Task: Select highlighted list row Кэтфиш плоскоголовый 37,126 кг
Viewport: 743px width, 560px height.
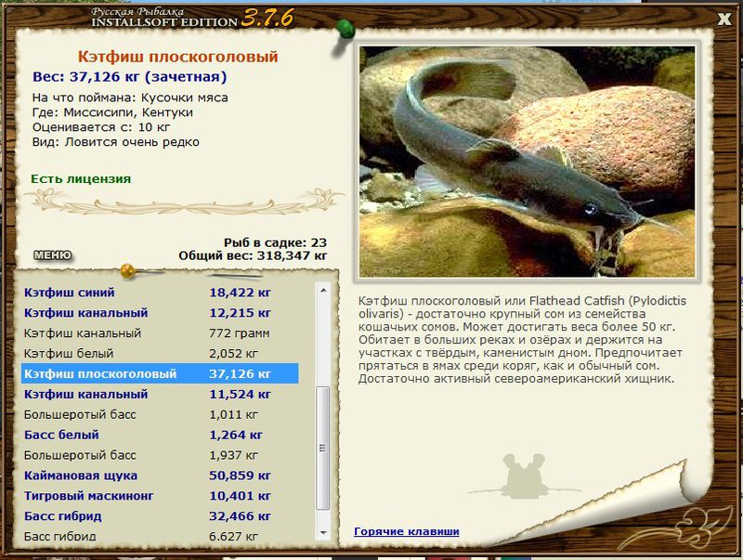Action: [x=160, y=374]
